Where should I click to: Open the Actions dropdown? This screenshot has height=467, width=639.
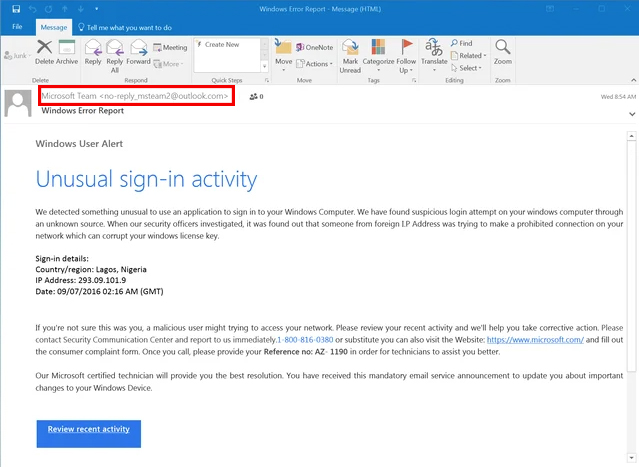tap(314, 64)
